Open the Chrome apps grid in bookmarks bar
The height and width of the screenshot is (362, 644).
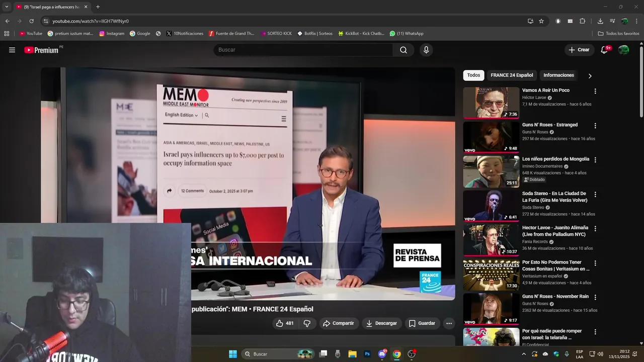click(7, 34)
